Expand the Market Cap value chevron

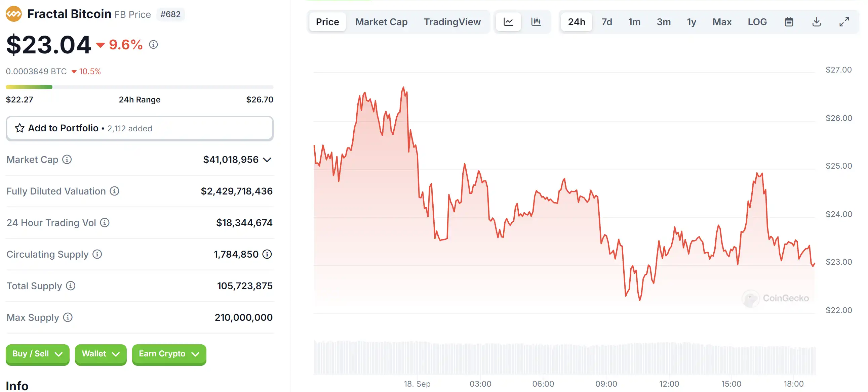click(x=267, y=160)
